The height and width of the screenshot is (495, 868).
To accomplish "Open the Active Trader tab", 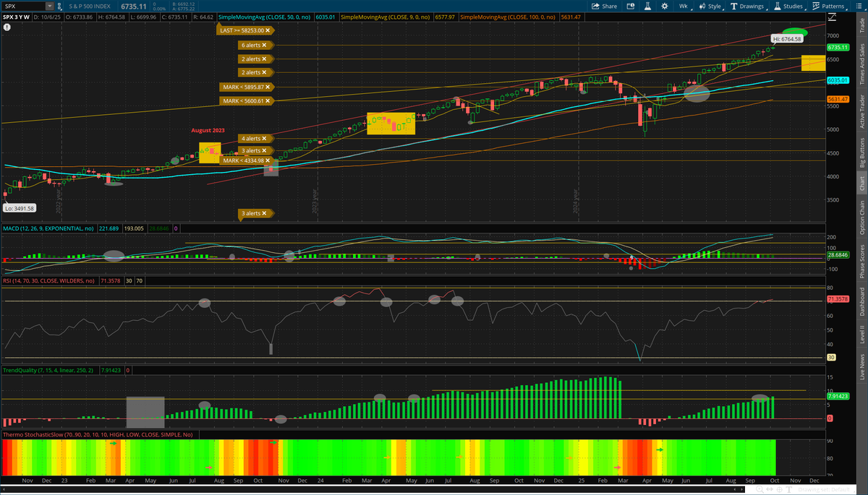I will coord(861,111).
